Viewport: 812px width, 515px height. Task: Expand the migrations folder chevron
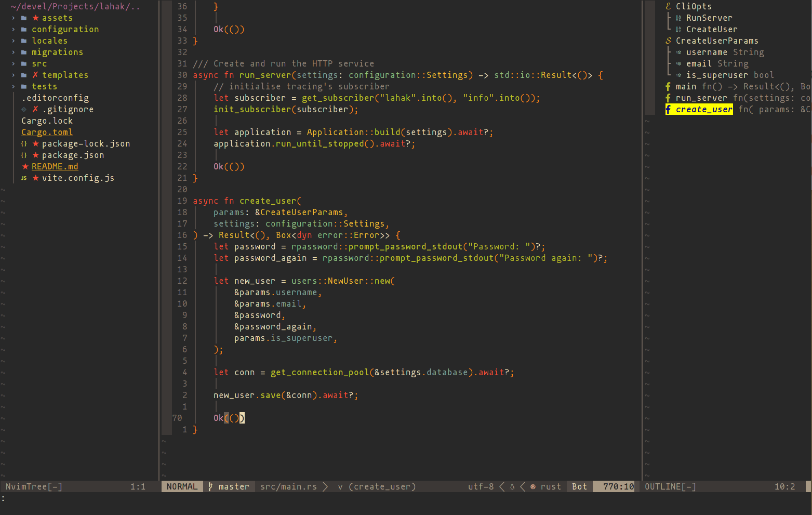click(x=14, y=52)
